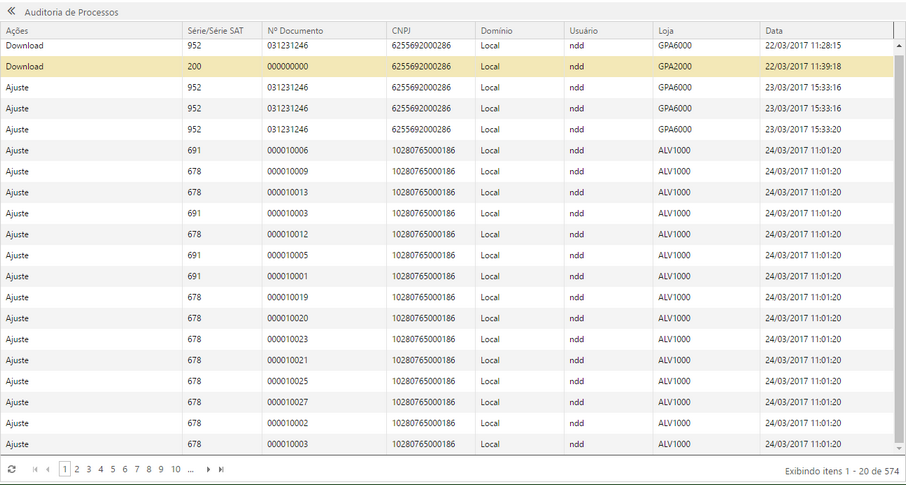The width and height of the screenshot is (906, 485).
Task: Go to the first page arrow
Action: (36, 469)
